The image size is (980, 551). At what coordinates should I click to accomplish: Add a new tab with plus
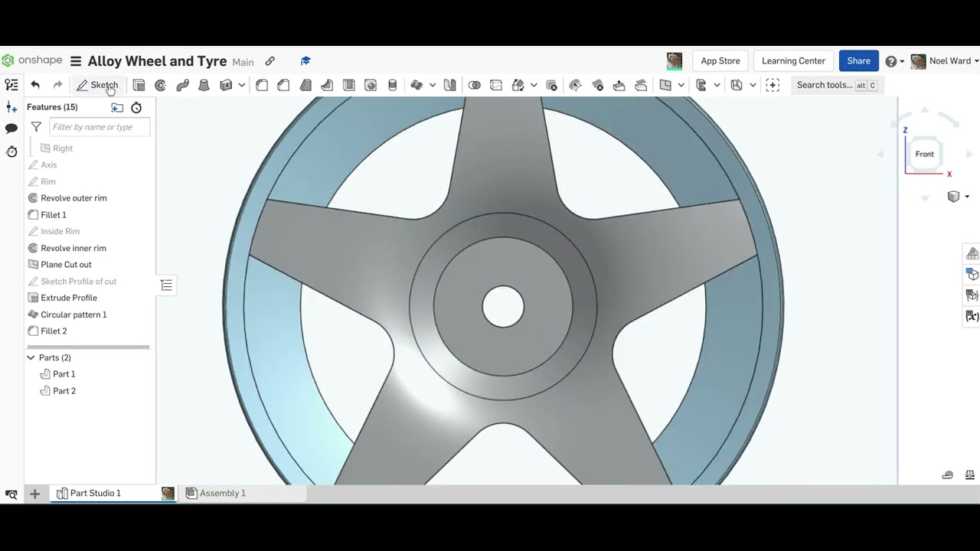(x=34, y=494)
